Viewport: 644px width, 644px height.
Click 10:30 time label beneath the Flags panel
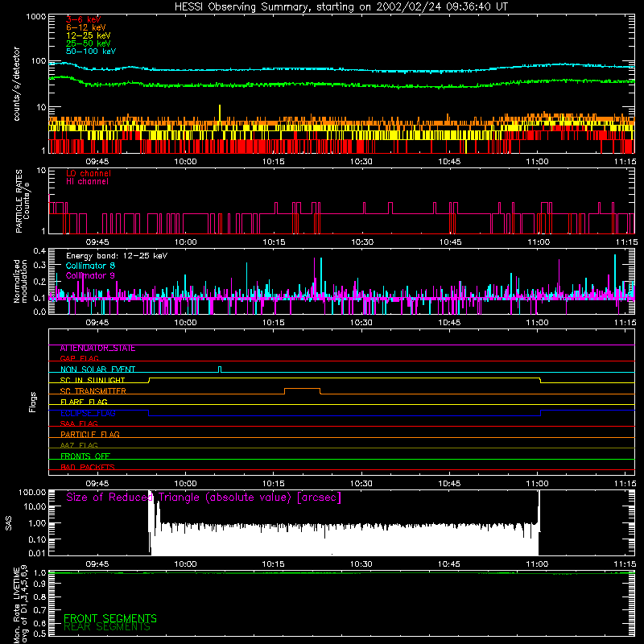[361, 484]
